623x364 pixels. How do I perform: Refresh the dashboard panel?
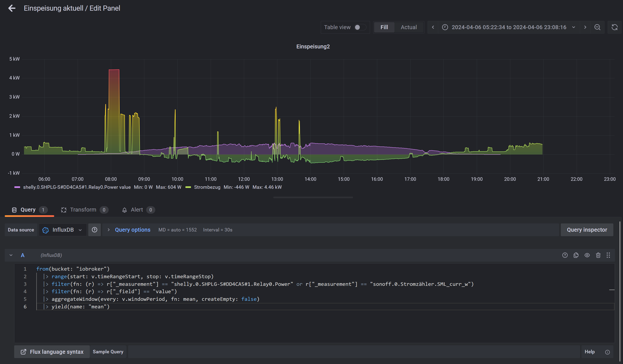(x=614, y=27)
